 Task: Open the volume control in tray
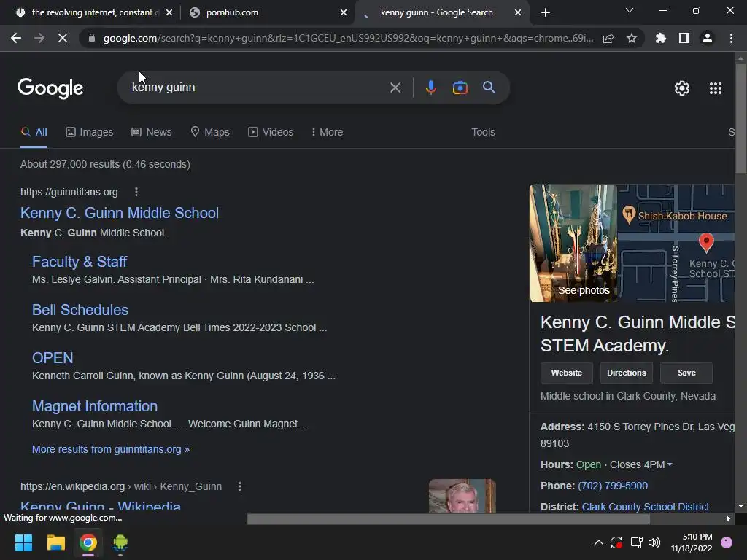(x=654, y=542)
